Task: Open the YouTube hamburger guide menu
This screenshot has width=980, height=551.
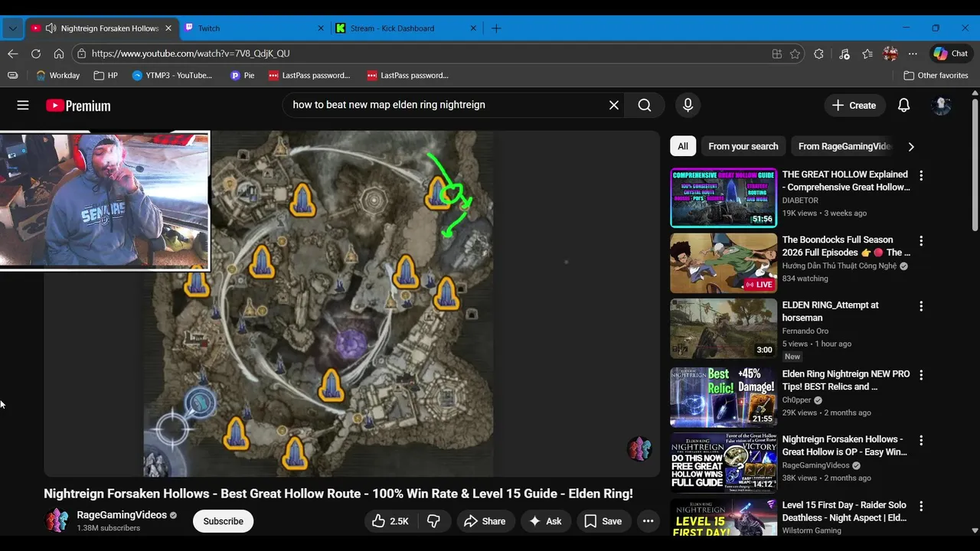Action: click(23, 106)
